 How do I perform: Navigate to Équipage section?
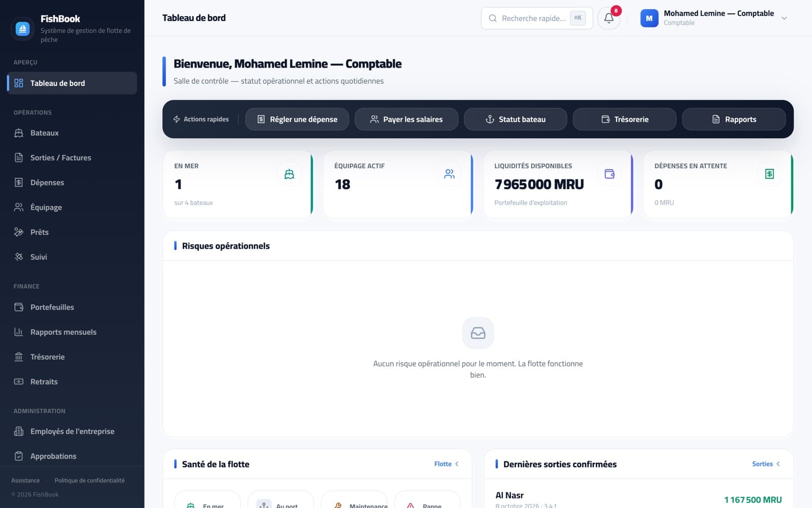pyautogui.click(x=72, y=207)
